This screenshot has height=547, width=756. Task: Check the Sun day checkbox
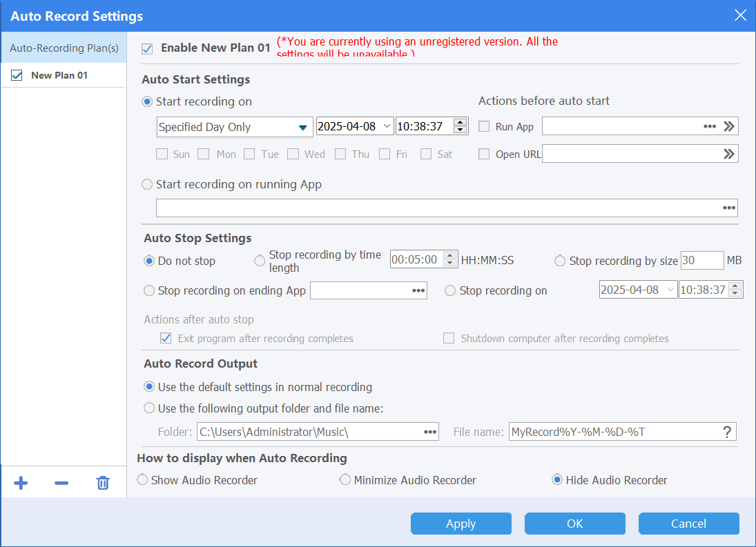pyautogui.click(x=162, y=154)
